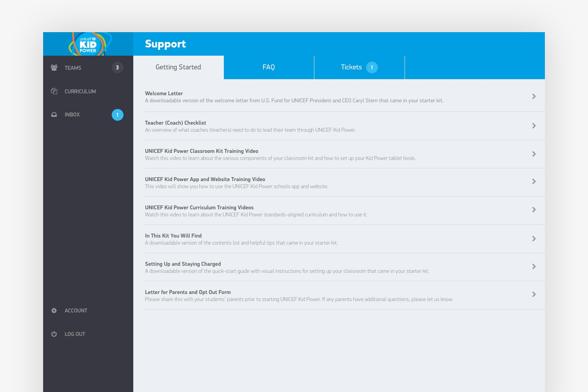Click the Curriculum documents icon
This screenshot has width=588, height=392.
(54, 91)
